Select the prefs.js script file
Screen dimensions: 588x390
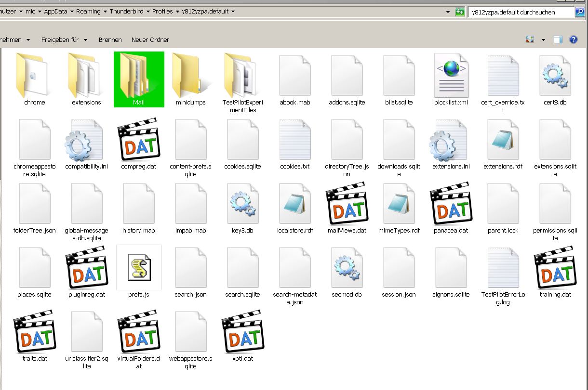click(x=139, y=268)
